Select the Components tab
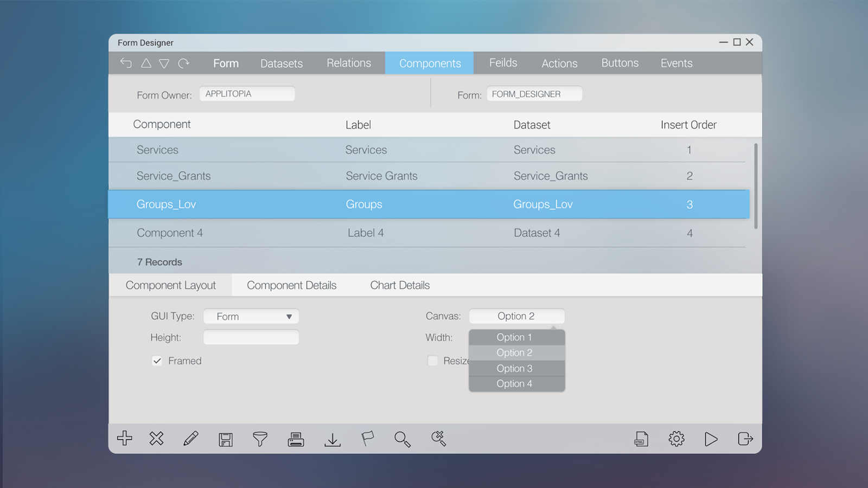 pos(430,63)
